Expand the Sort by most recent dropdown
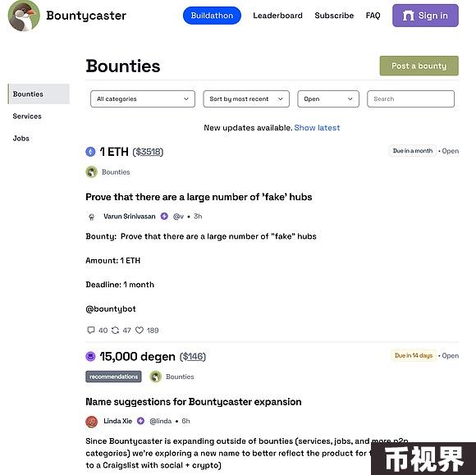This screenshot has height=475, width=476. (246, 99)
